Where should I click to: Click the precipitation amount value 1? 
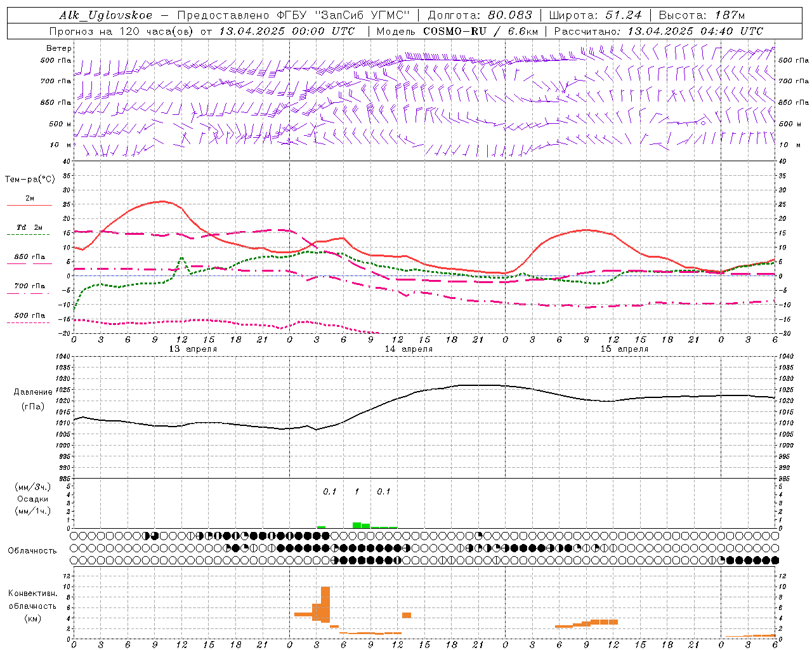[x=357, y=491]
